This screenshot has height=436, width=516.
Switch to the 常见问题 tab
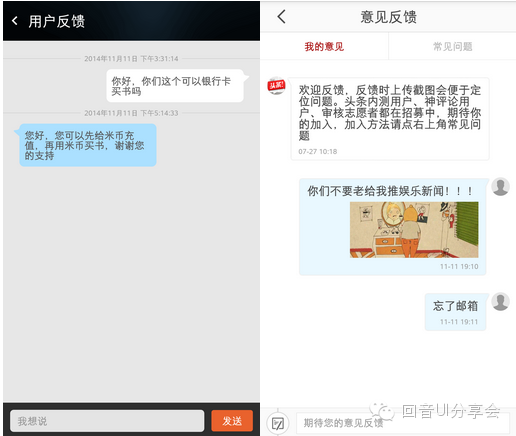[x=452, y=47]
